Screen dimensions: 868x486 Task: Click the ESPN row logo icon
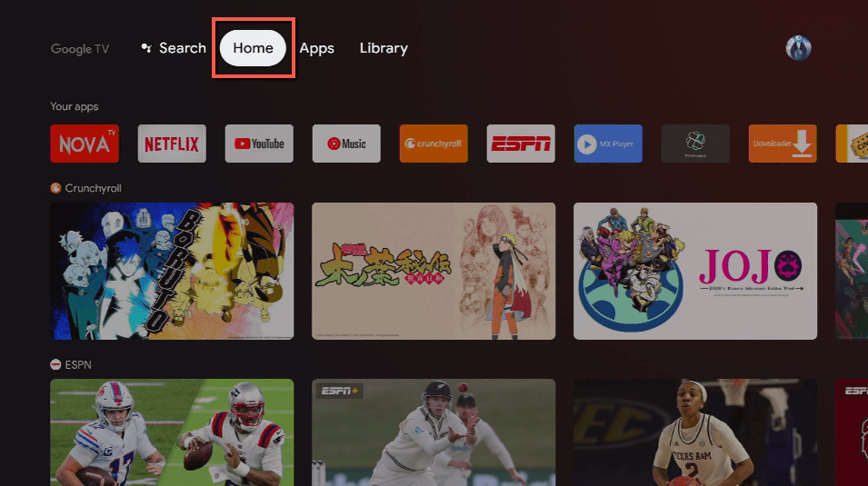55,364
